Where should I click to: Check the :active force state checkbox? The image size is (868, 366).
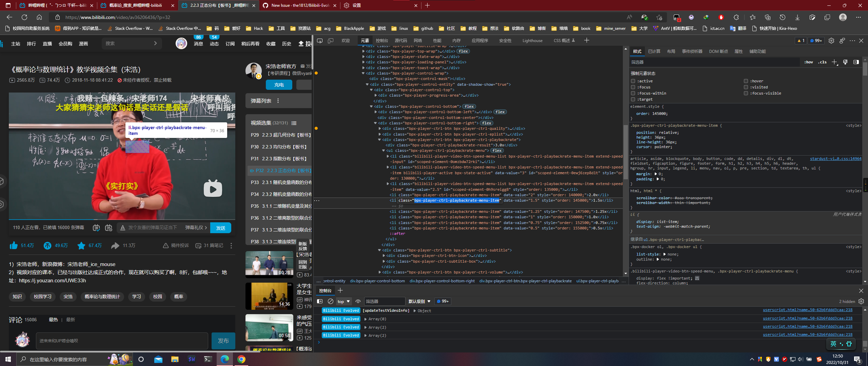coord(633,81)
